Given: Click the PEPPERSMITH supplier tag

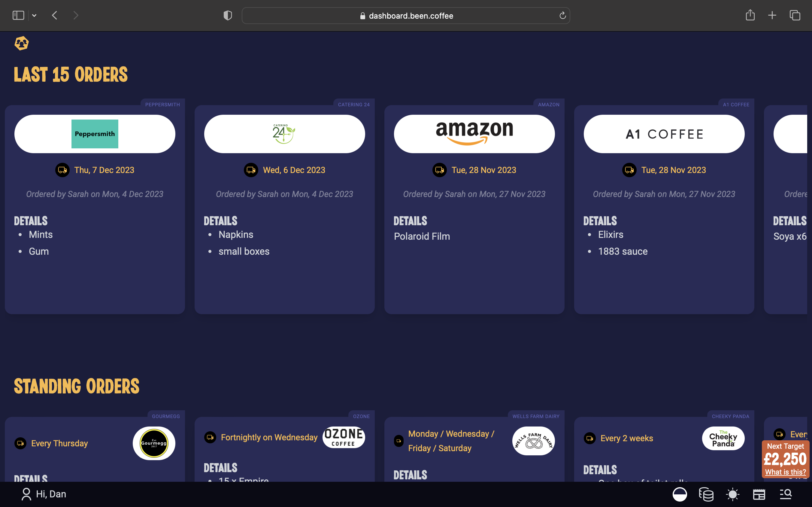Looking at the screenshot, I should click(x=162, y=105).
